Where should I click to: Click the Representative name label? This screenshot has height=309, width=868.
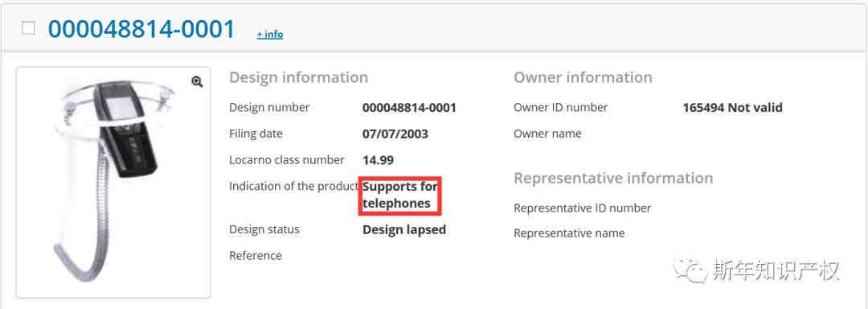569,233
